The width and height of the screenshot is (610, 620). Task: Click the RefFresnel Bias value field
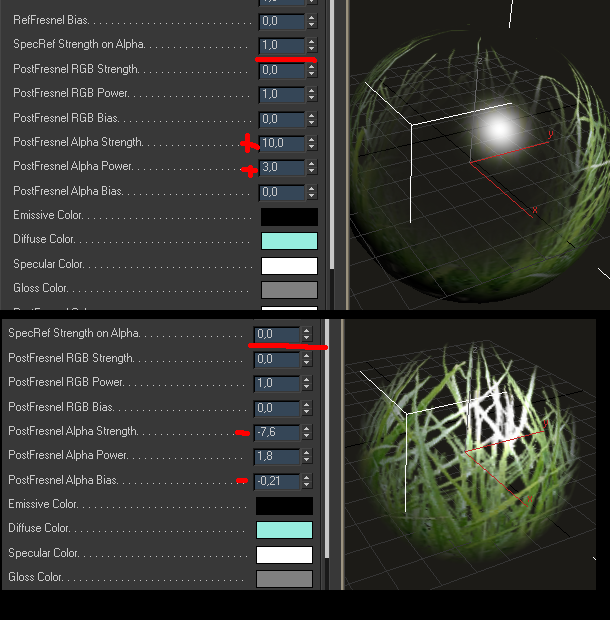[281, 21]
